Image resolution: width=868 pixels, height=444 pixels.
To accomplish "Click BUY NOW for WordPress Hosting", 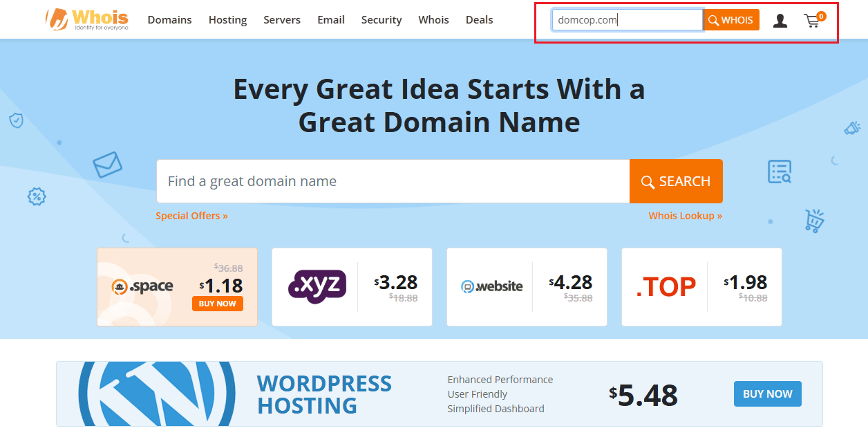I will point(767,394).
